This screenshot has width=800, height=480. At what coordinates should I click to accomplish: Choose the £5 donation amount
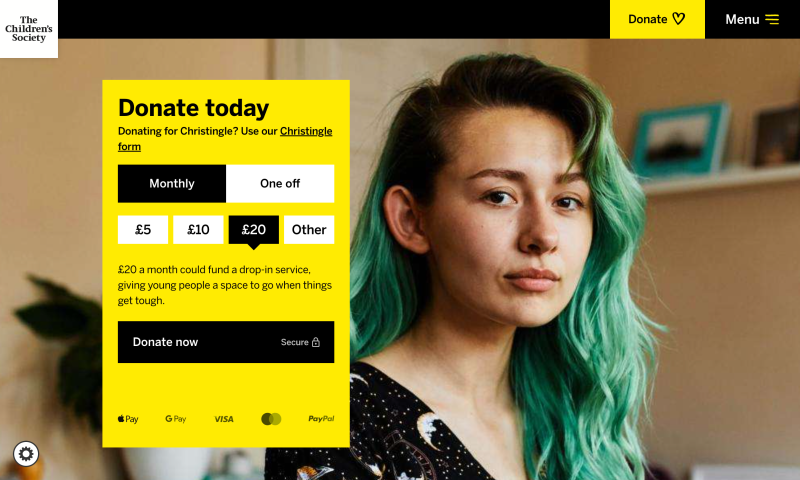click(x=143, y=230)
